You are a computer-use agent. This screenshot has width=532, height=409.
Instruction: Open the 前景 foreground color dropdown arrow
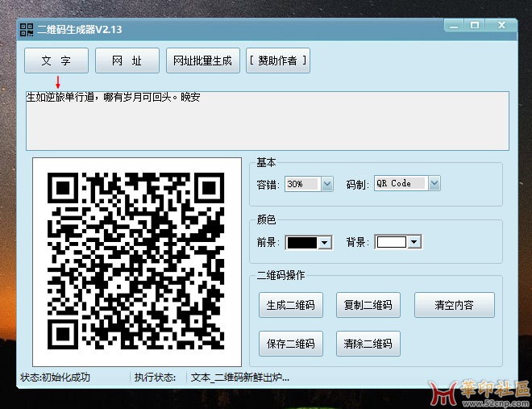click(x=325, y=243)
